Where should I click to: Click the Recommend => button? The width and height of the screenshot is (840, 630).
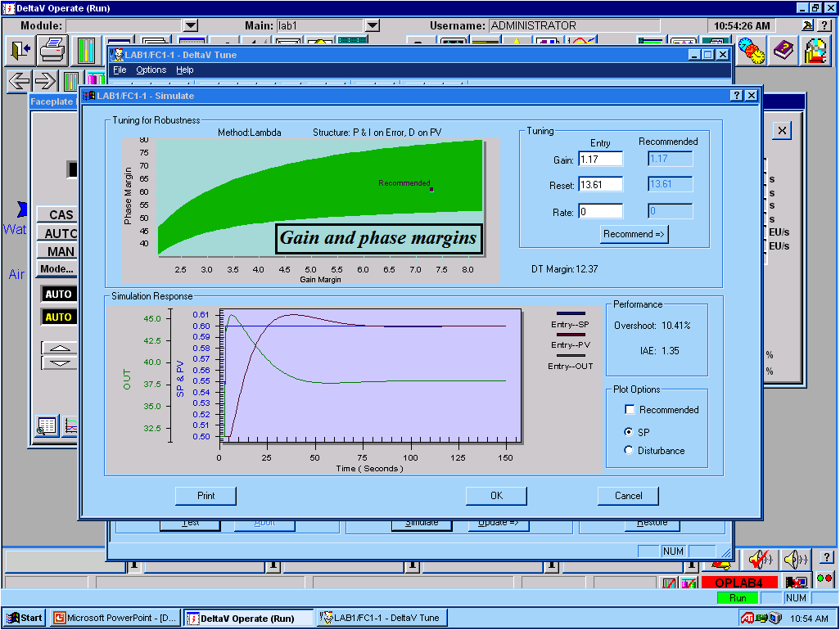(634, 234)
